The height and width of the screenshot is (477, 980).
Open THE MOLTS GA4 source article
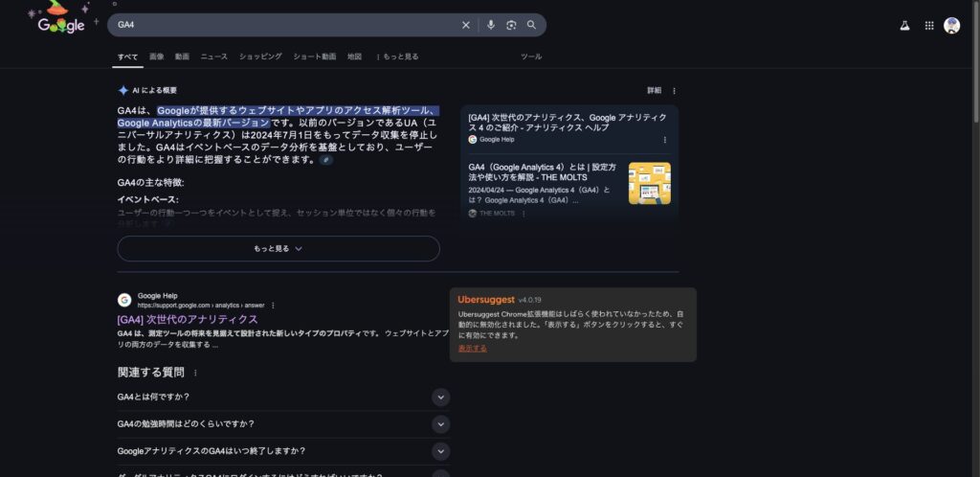tap(543, 172)
